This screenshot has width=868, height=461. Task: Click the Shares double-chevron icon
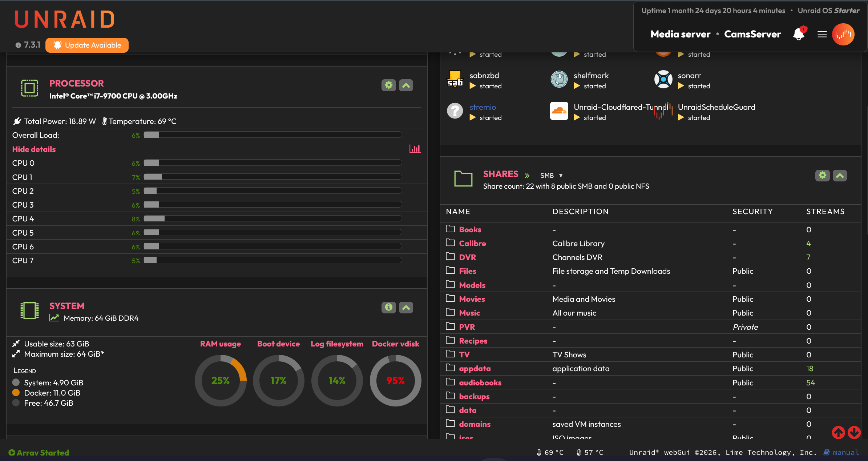527,176
